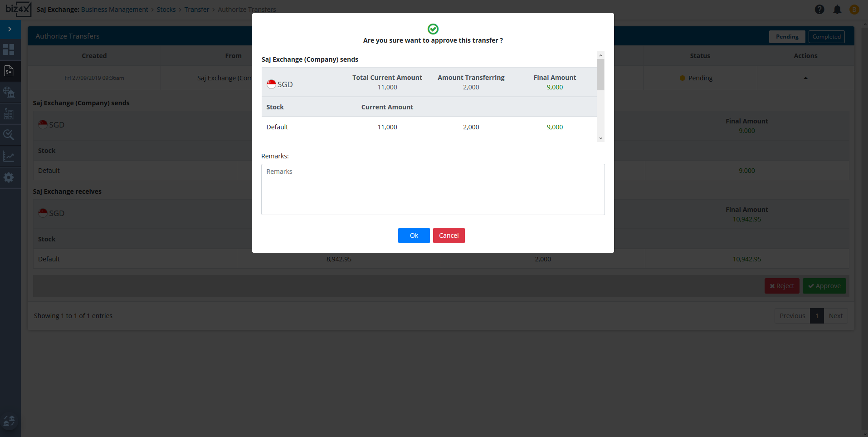Click the Singapore flag in the dialog
Screen dimensions: 868x437
271,84
